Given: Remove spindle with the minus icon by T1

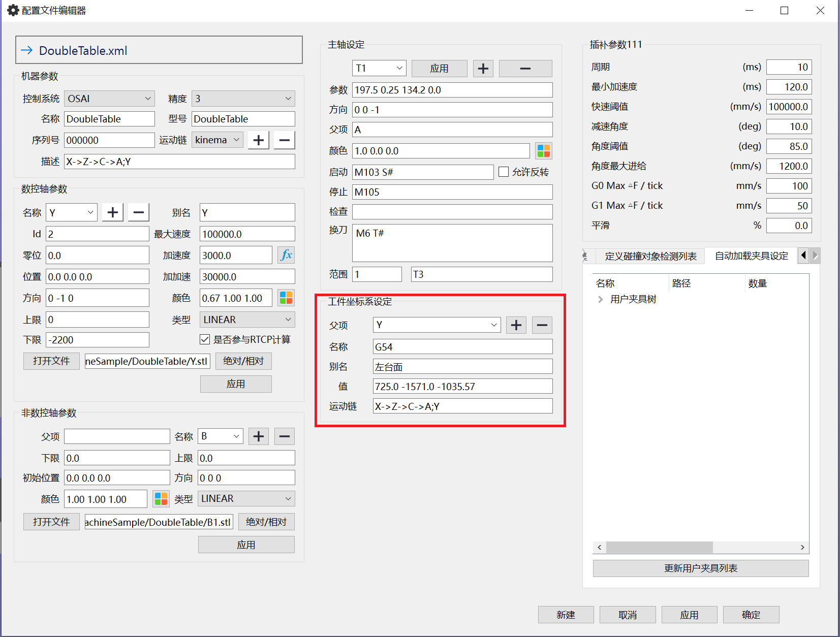Looking at the screenshot, I should coord(525,69).
